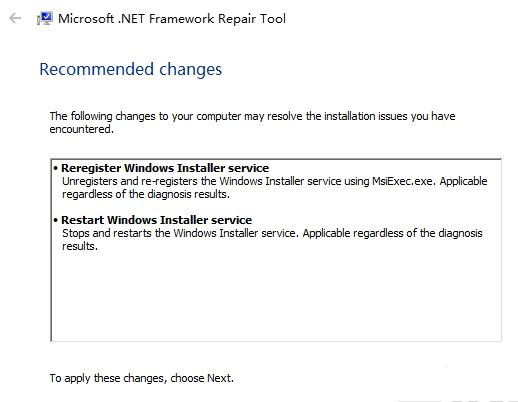Click the word Applicable in the Reregister description
This screenshot has width=518, height=402.
tap(463, 181)
